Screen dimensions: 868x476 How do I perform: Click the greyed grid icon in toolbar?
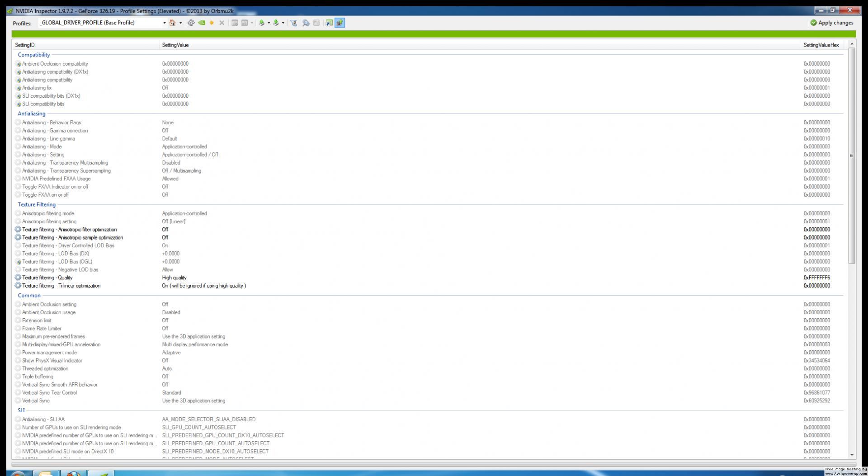click(316, 23)
